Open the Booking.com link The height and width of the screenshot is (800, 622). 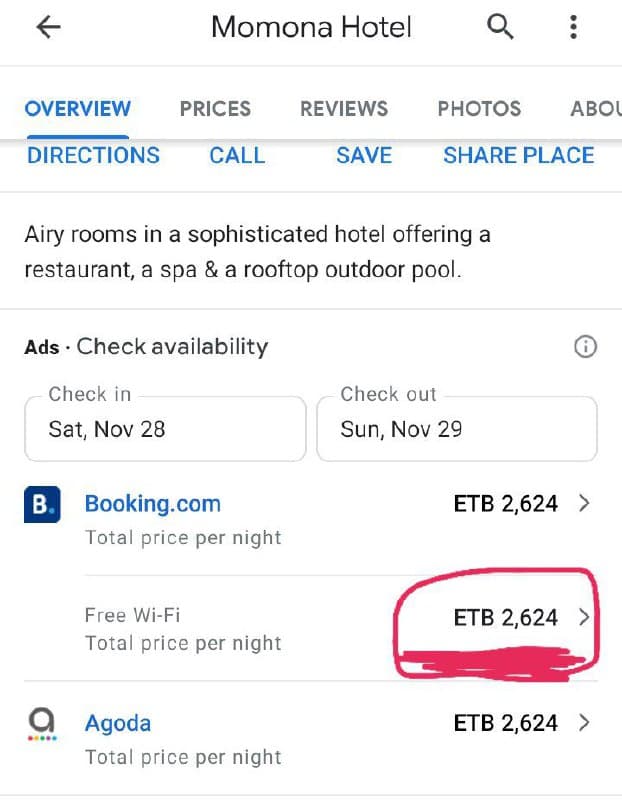(153, 504)
